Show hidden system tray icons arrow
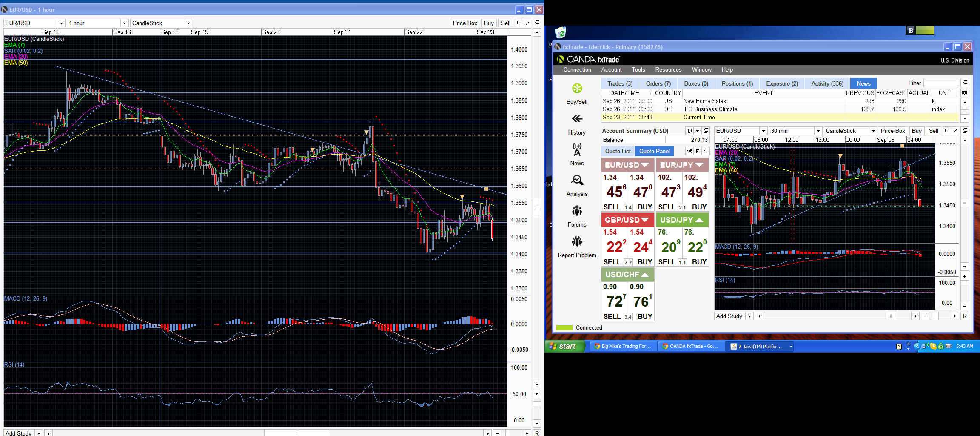Image resolution: width=980 pixels, height=436 pixels. pos(917,346)
